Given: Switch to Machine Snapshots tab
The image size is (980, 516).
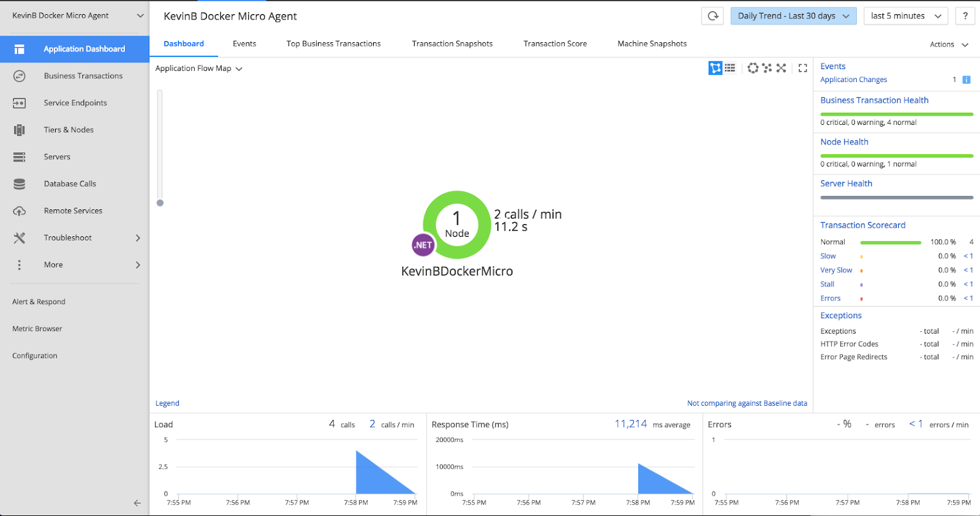Looking at the screenshot, I should tap(652, 43).
